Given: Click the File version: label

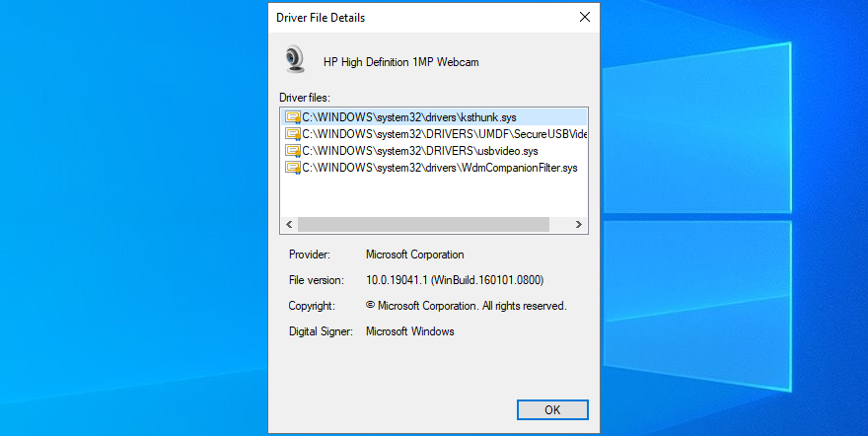Looking at the screenshot, I should [316, 280].
